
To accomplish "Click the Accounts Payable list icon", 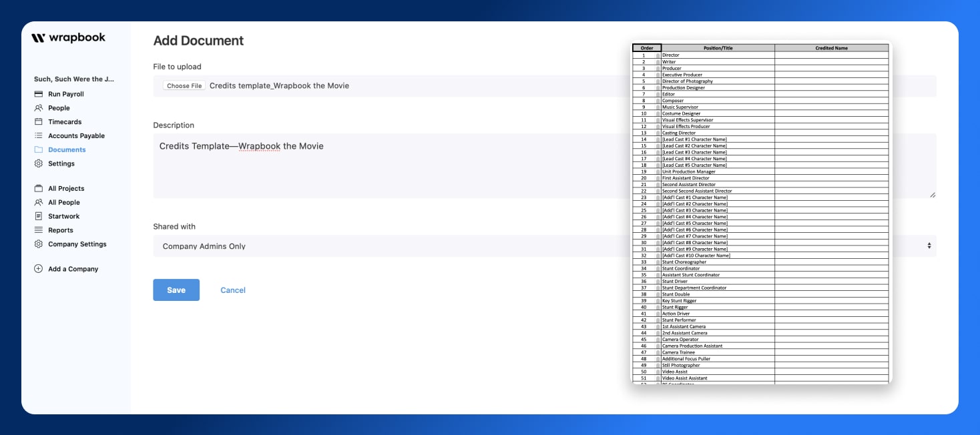I will pos(38,135).
